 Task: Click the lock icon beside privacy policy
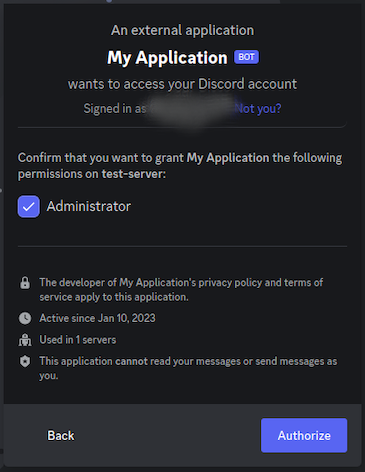[25, 283]
